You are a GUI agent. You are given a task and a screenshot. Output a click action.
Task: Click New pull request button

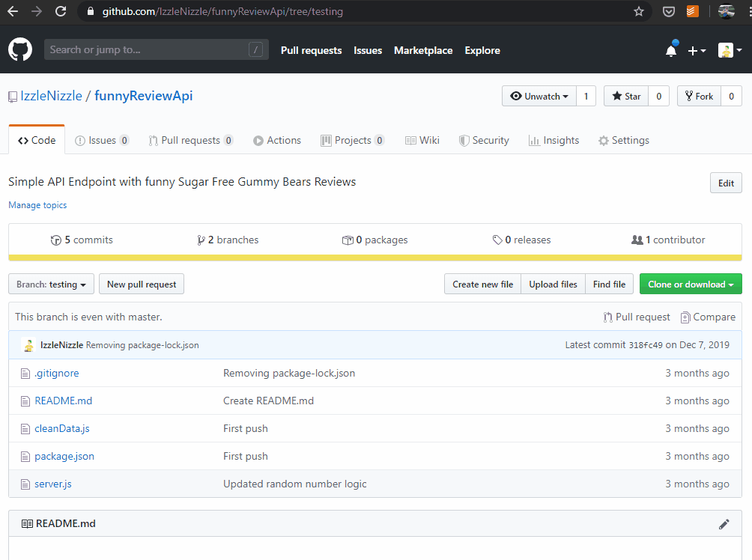(142, 284)
